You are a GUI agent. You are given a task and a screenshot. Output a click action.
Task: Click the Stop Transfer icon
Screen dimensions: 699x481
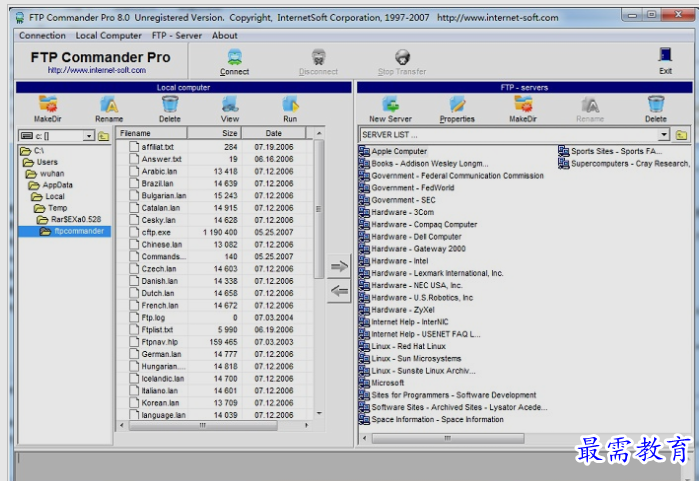click(x=402, y=57)
